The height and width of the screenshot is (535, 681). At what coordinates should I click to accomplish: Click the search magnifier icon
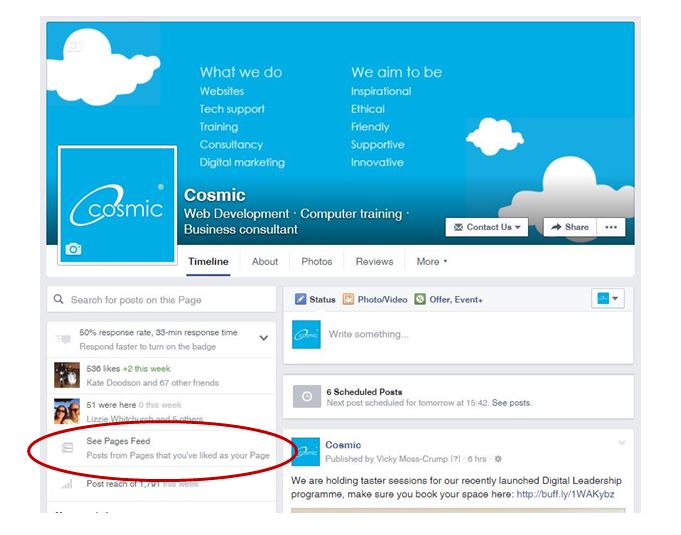59,299
